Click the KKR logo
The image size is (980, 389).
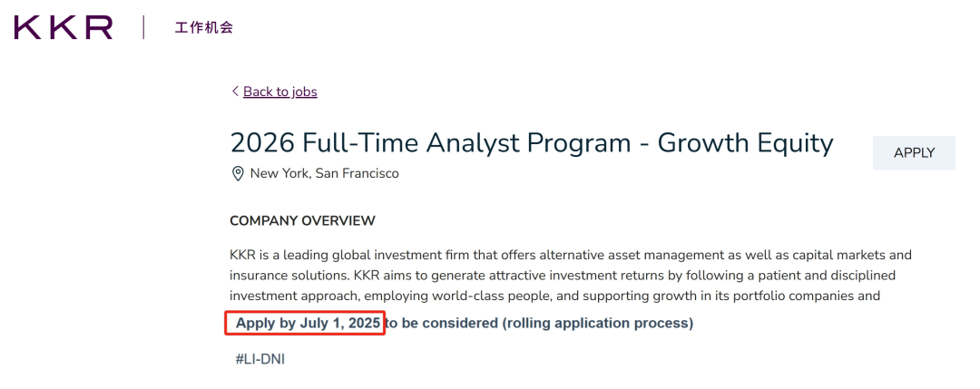64,28
